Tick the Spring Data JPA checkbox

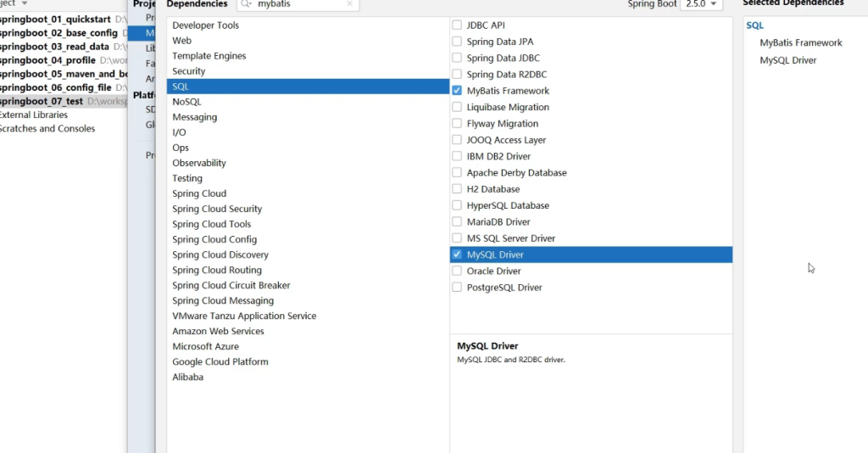458,42
